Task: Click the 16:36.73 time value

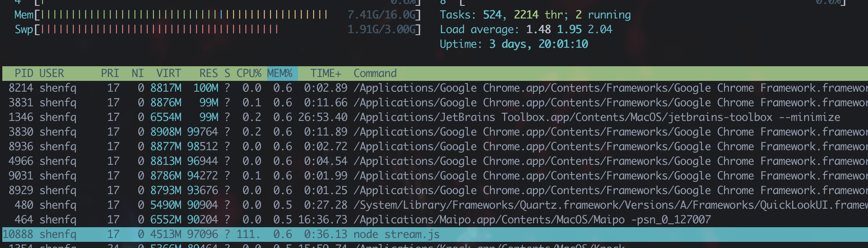Action: [x=323, y=220]
